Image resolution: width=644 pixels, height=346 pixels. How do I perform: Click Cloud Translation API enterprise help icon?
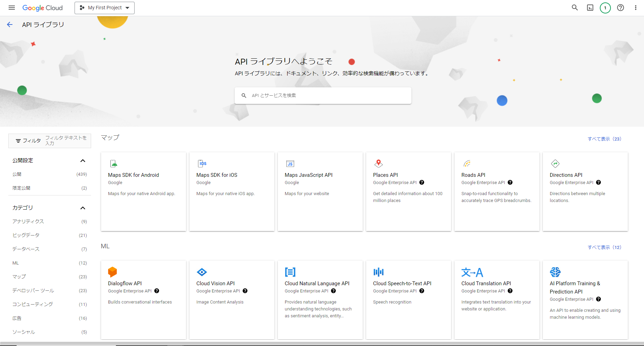pos(510,291)
